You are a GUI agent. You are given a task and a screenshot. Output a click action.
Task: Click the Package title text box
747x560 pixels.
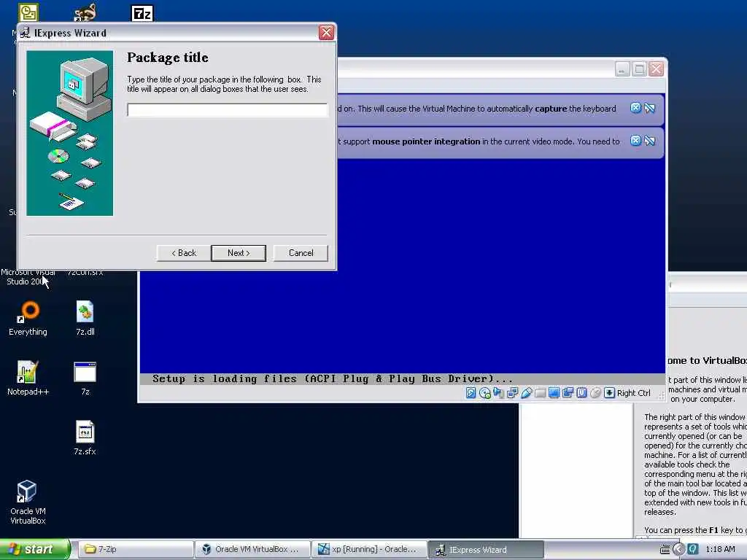tap(228, 110)
